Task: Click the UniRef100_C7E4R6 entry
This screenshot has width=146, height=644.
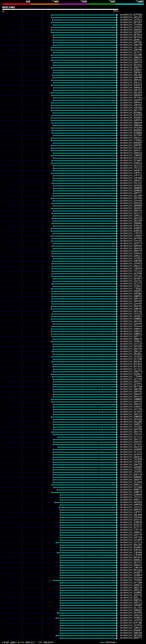Action: (x=131, y=376)
